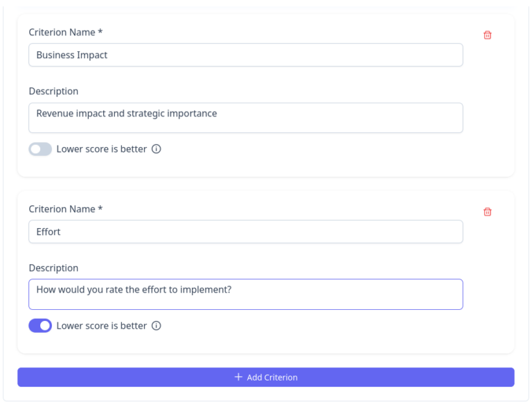
Task: Delete the Effort criterion with trash icon
Action: pos(487,212)
